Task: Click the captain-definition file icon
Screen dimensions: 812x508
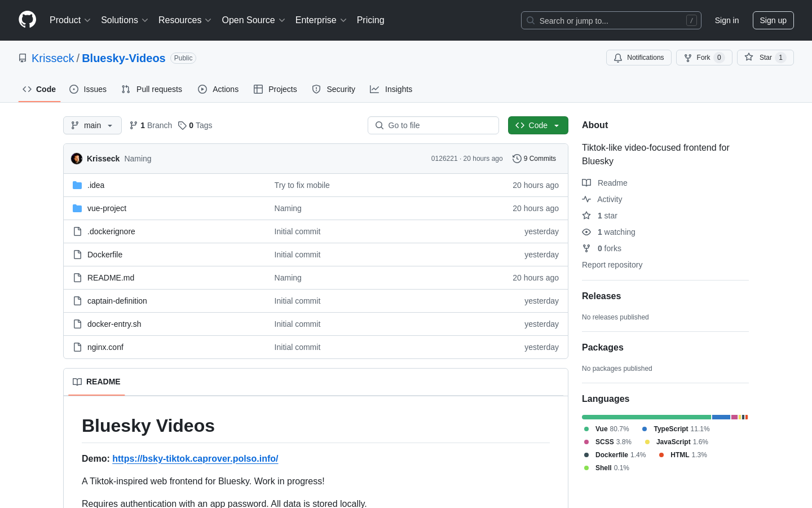Action: coord(77,301)
